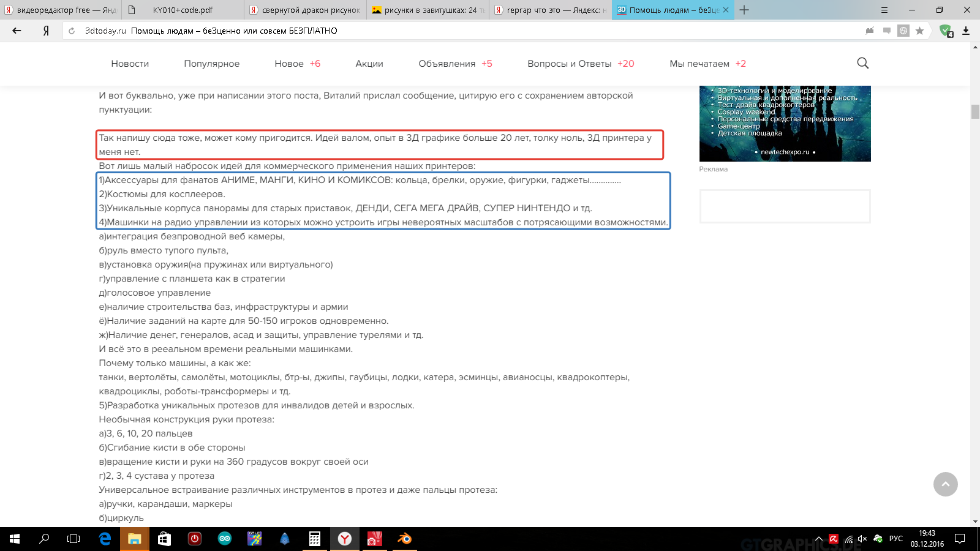
Task: Open the Calculator from the taskbar
Action: tap(315, 539)
